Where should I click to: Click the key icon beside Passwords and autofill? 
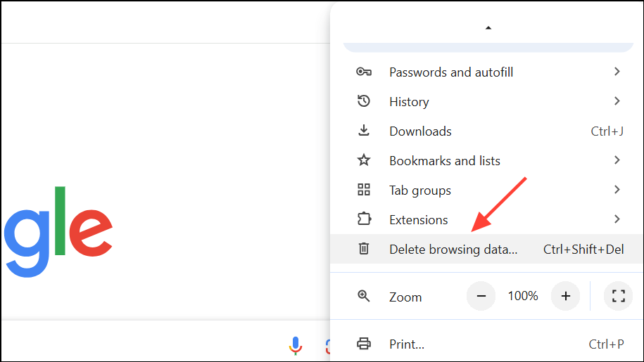click(x=363, y=72)
